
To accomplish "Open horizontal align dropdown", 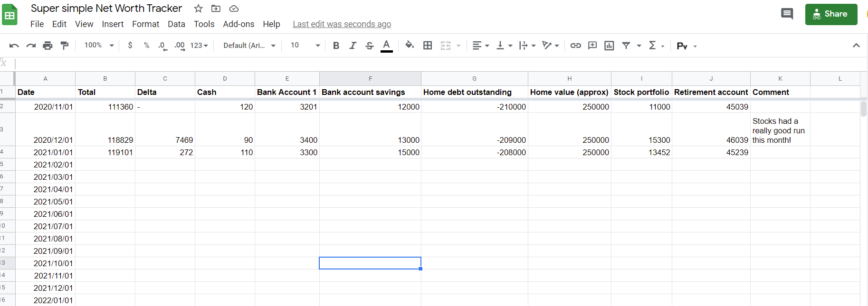I will [x=481, y=46].
